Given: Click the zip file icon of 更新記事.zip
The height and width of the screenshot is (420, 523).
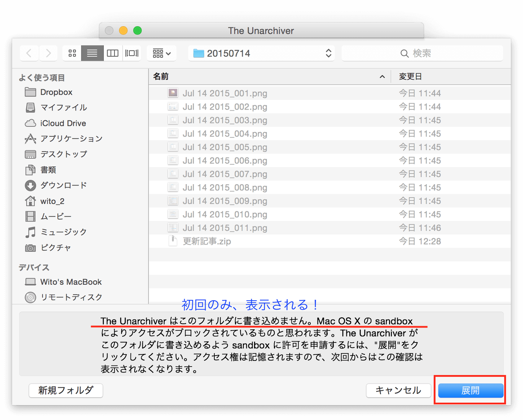Looking at the screenshot, I should click(x=173, y=241).
